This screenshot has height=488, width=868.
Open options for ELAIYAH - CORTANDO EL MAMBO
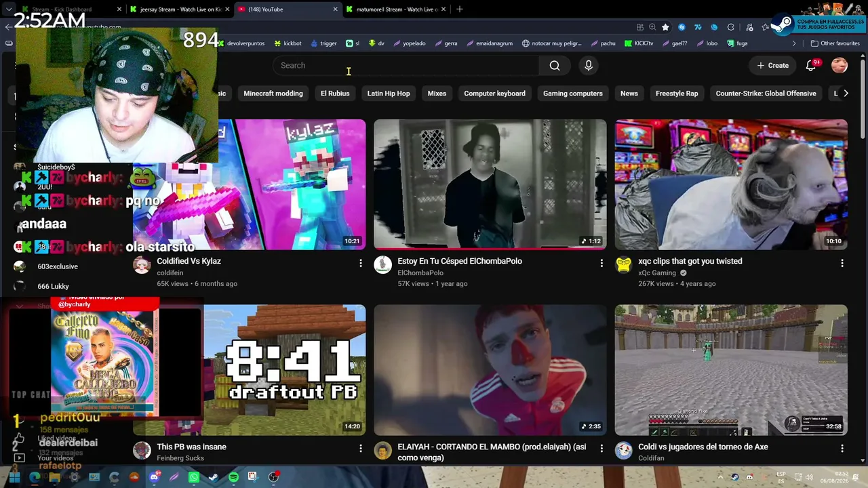coord(601,449)
